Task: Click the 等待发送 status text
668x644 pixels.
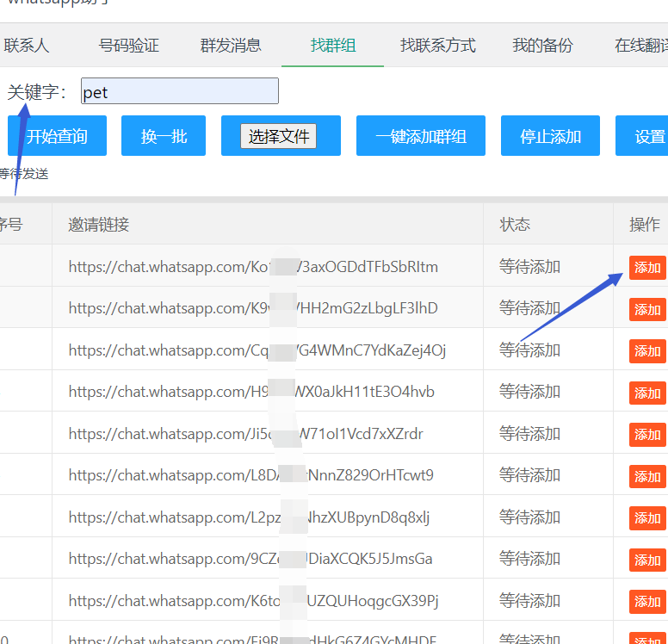Action: click(x=24, y=174)
